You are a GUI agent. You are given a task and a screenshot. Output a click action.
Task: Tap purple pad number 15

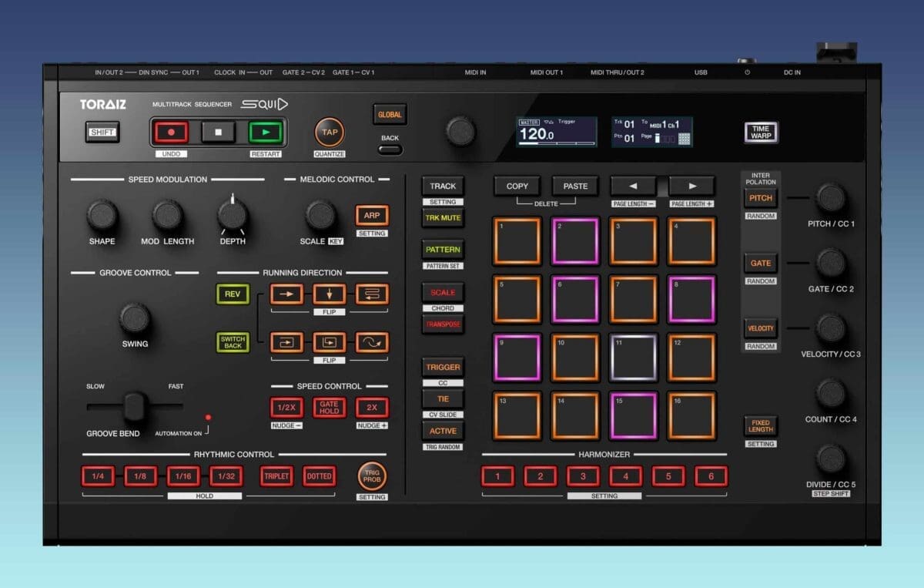pyautogui.click(x=634, y=416)
